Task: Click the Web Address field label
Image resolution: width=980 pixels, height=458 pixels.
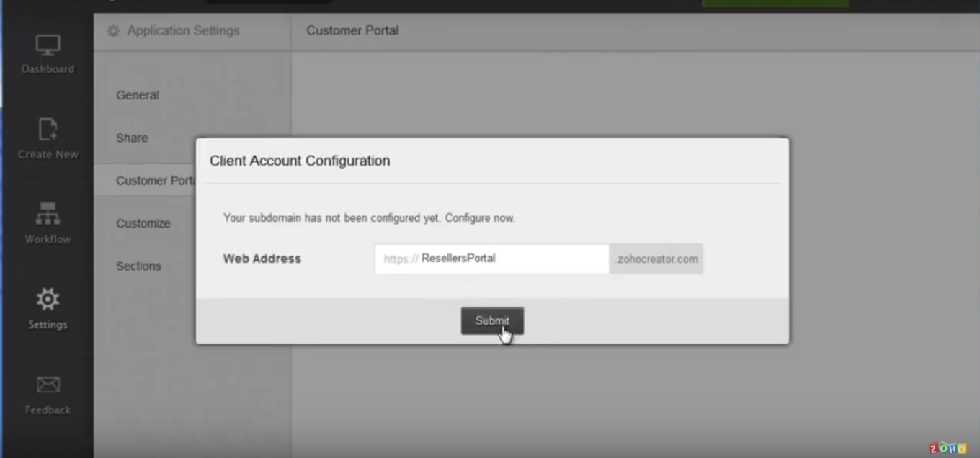Action: point(262,259)
